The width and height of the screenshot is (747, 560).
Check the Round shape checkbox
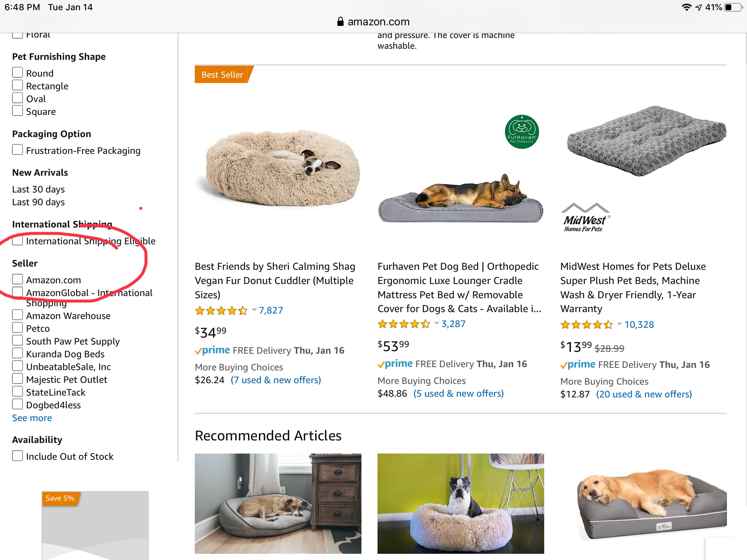(18, 73)
